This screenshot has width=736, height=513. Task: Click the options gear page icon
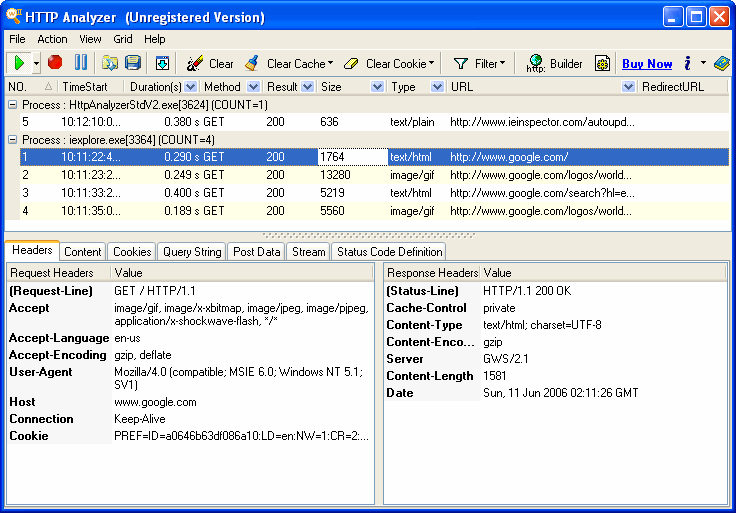pyautogui.click(x=602, y=63)
